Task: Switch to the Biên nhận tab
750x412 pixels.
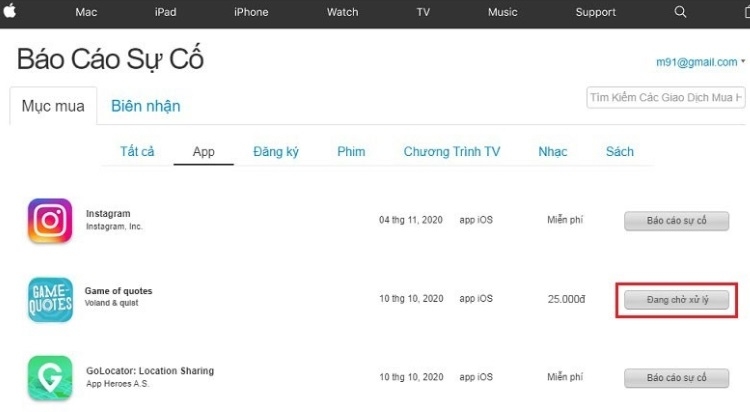Action: point(146,106)
